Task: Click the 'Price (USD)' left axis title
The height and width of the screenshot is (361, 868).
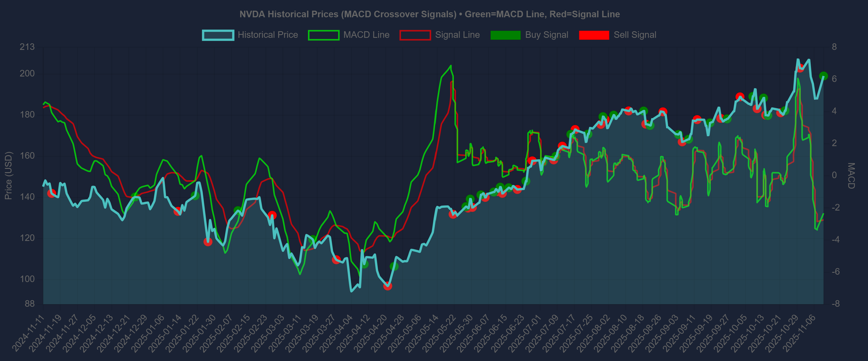Action: pos(9,175)
